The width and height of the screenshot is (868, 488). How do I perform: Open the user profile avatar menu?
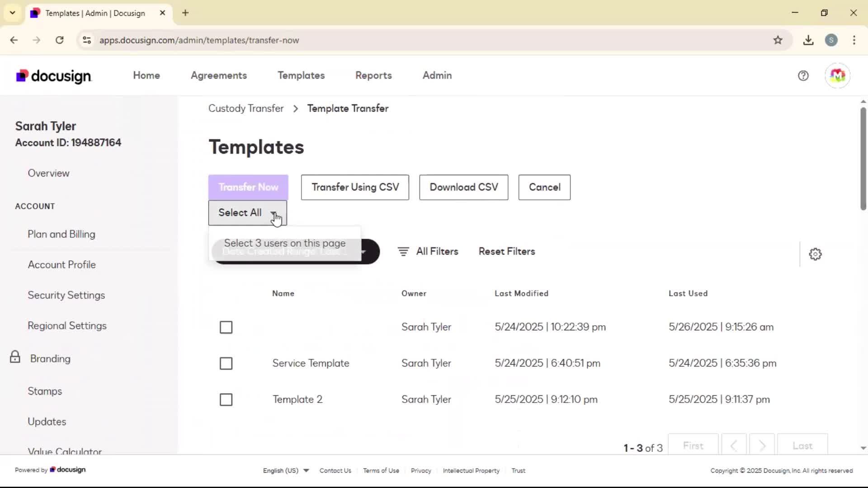point(837,75)
